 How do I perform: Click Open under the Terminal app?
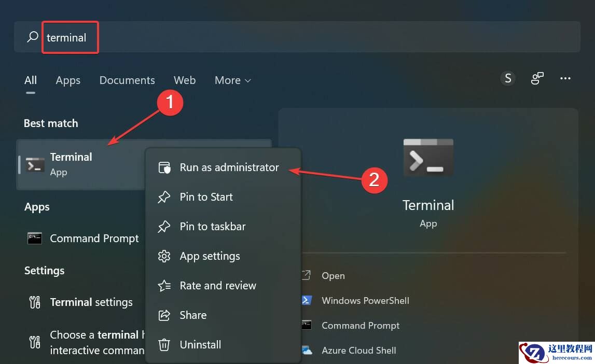pyautogui.click(x=333, y=275)
